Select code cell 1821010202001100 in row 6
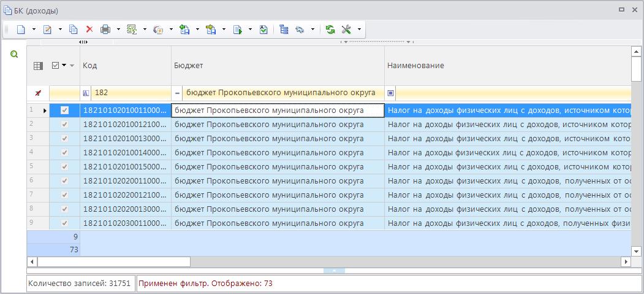Image resolution: width=644 pixels, height=294 pixels. coord(126,181)
